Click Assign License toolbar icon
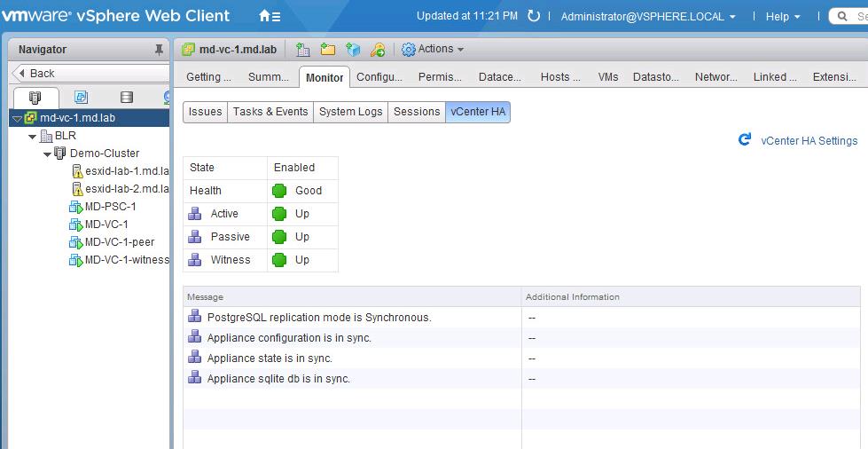This screenshot has width=868, height=449. pyautogui.click(x=378, y=50)
